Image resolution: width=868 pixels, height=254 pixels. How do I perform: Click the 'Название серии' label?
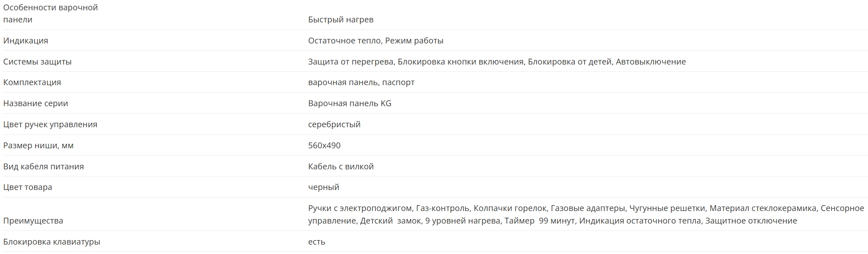(x=35, y=103)
